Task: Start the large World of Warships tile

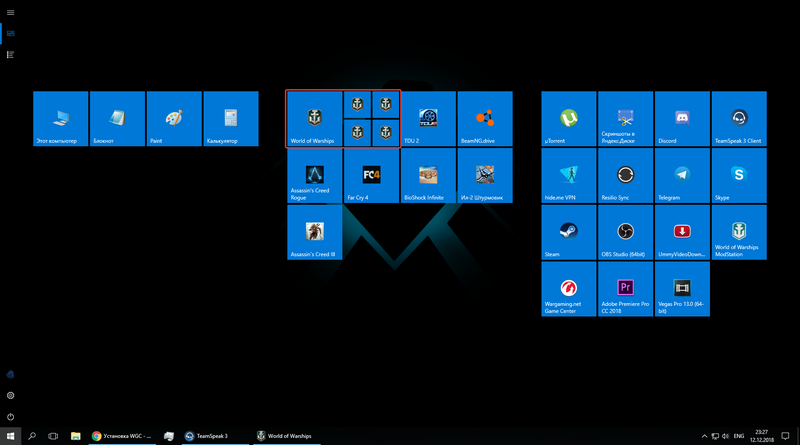Action: [x=315, y=119]
